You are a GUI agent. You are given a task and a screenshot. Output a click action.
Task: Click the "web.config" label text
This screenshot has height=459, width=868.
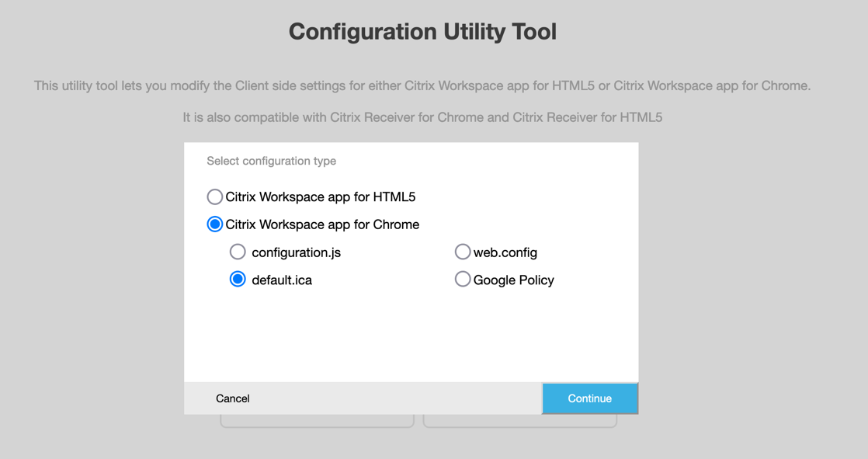point(505,252)
